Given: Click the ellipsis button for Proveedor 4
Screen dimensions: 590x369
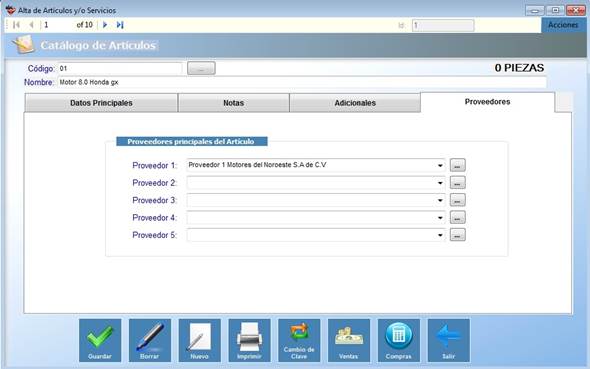Looking at the screenshot, I should (x=458, y=217).
